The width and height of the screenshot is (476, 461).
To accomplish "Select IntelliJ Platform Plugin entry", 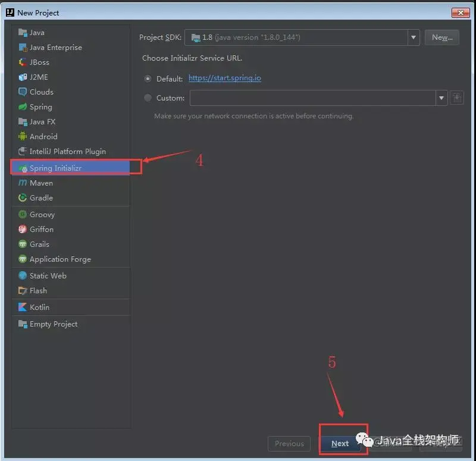I will pos(70,151).
